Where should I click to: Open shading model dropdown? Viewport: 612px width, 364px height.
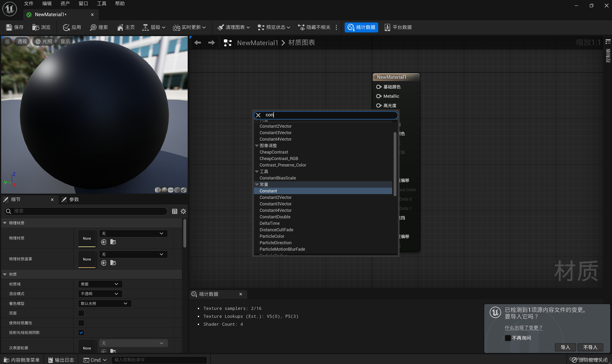(104, 303)
